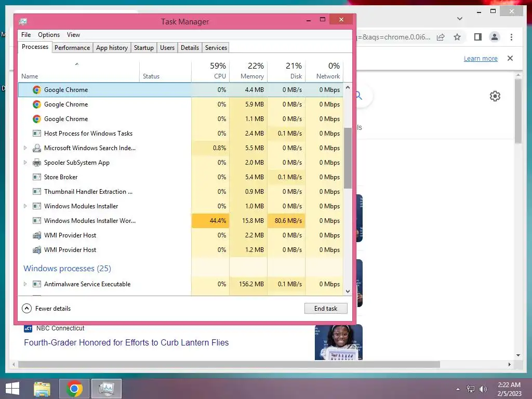
Task: Expand Microsoft Windows Search Indexer process
Action: tap(25, 148)
